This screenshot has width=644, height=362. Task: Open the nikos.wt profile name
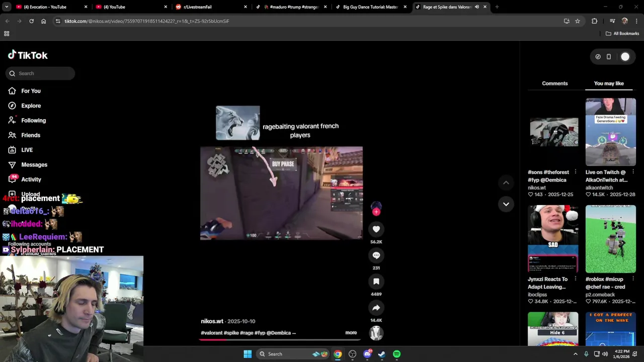coord(212,321)
